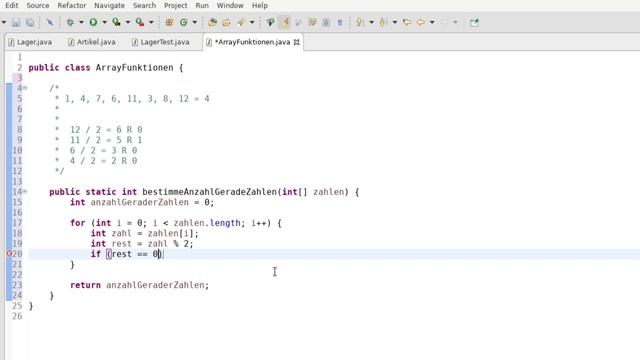
Task: Go to Last Edit Location icon
Action: coord(407,22)
